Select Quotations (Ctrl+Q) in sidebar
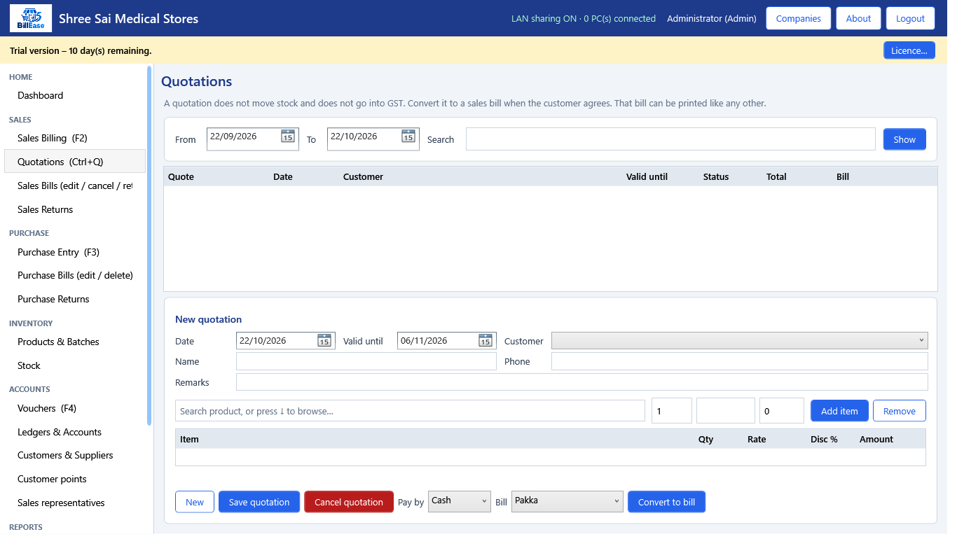Viewport: 957px width, 560px height. (x=75, y=162)
